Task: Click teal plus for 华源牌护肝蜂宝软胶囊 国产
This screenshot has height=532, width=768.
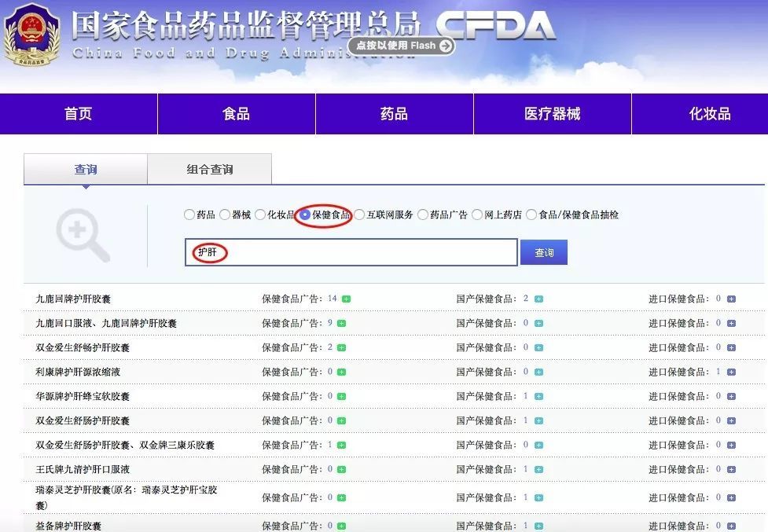Action: pyautogui.click(x=538, y=396)
